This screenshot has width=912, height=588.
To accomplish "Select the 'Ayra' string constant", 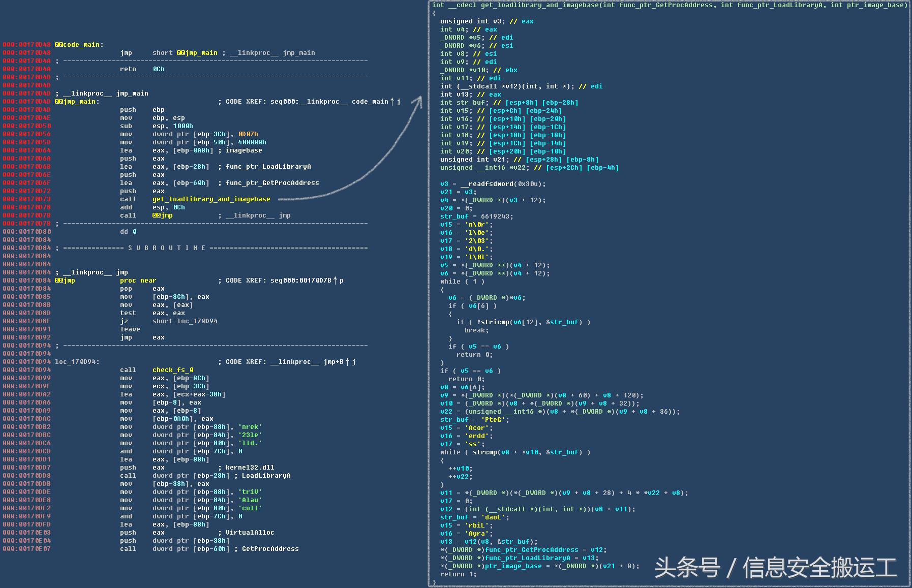I will coord(477,534).
